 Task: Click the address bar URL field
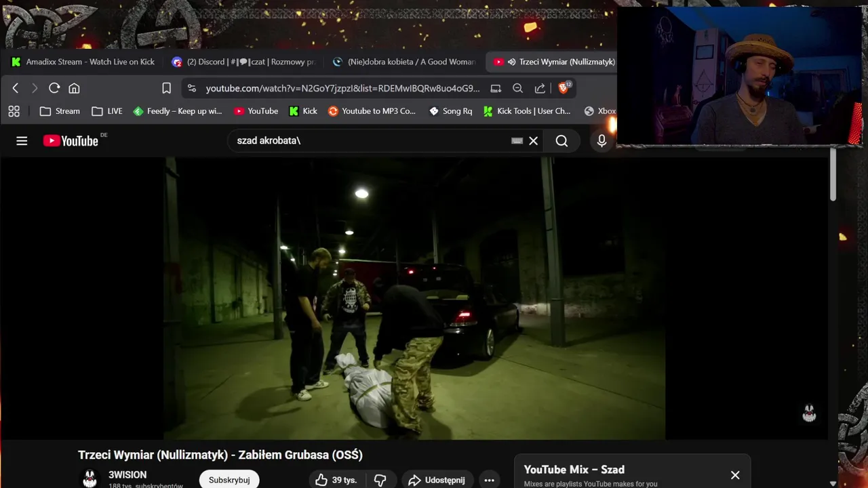[342, 88]
